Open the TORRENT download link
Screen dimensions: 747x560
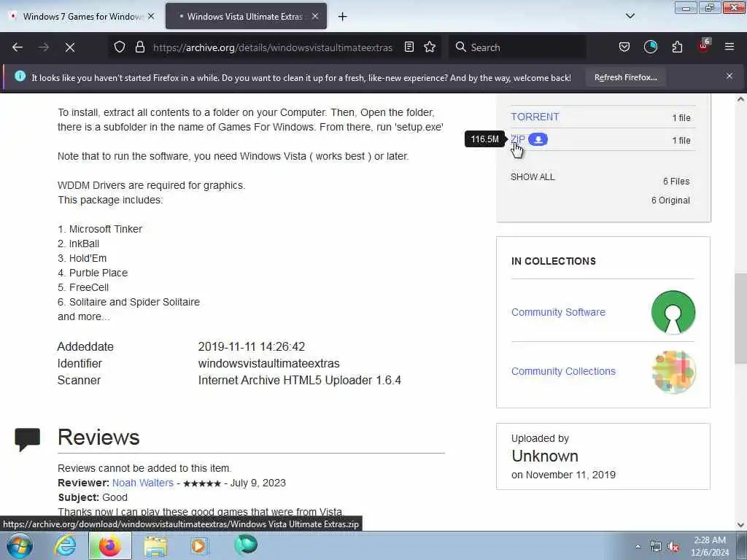click(535, 117)
